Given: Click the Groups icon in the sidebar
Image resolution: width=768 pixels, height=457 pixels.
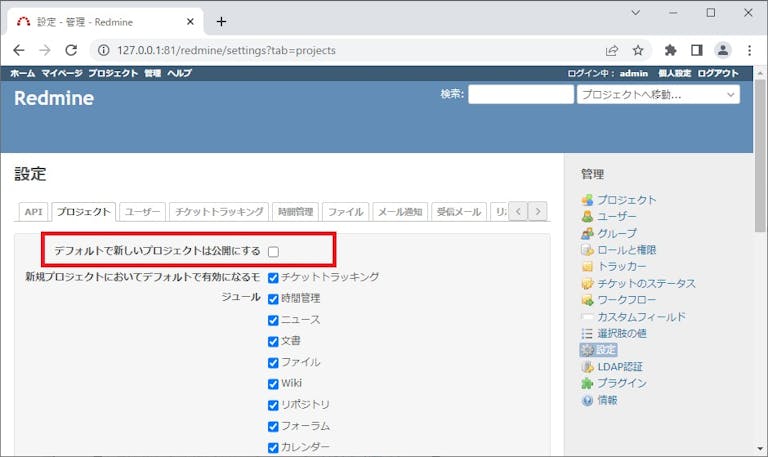Looking at the screenshot, I should pos(587,233).
